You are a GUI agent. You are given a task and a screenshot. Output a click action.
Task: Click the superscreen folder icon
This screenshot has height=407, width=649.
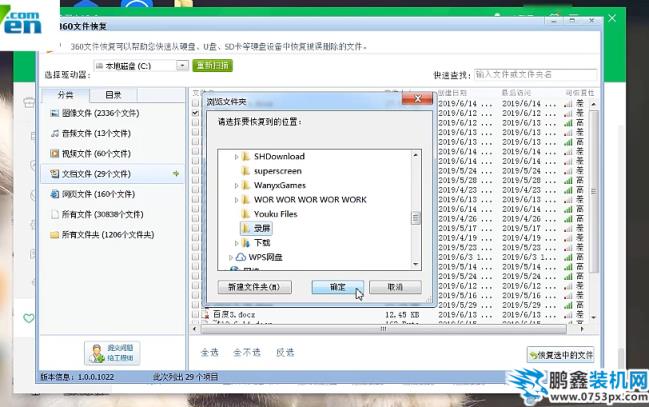tap(245, 171)
